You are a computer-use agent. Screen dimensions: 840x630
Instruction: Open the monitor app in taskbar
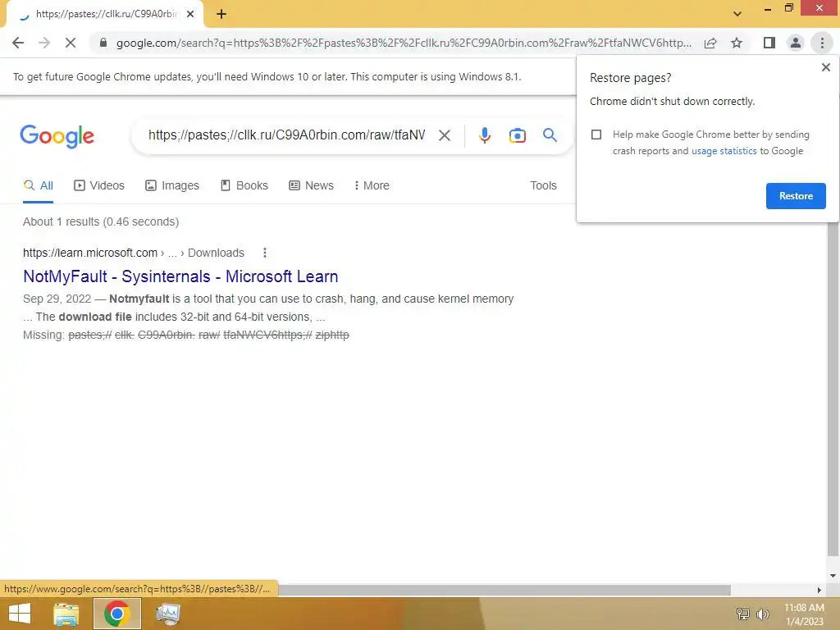[x=168, y=614]
